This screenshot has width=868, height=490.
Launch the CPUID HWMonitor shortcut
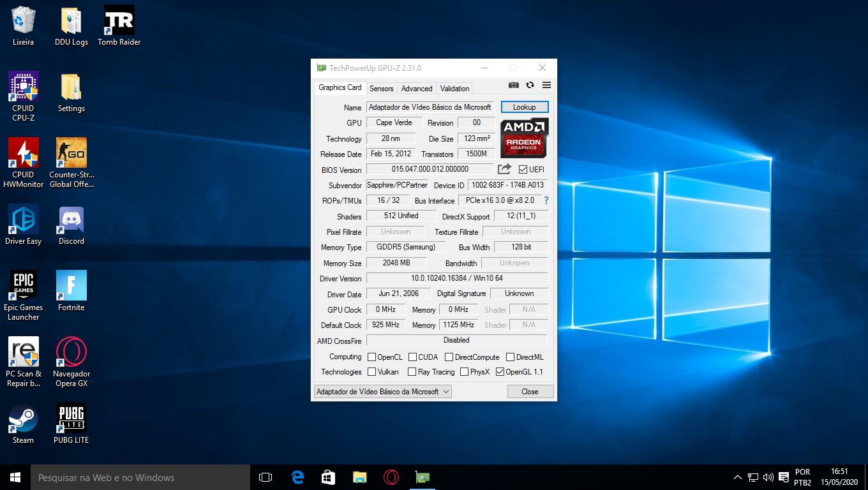tap(23, 163)
